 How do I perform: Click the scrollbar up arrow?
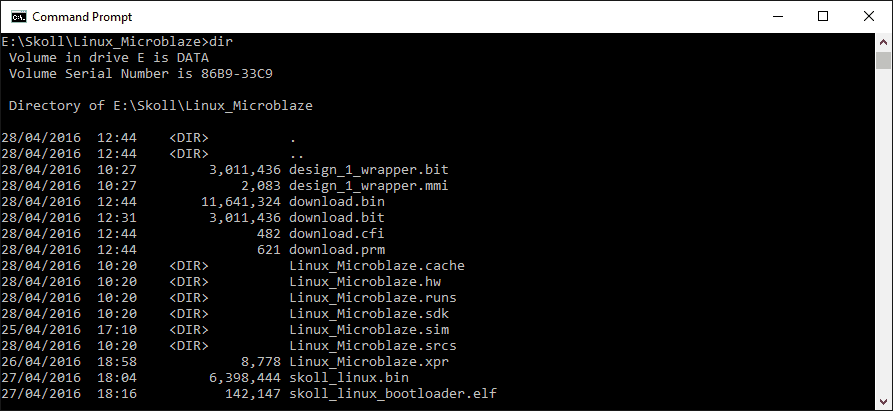(884, 41)
